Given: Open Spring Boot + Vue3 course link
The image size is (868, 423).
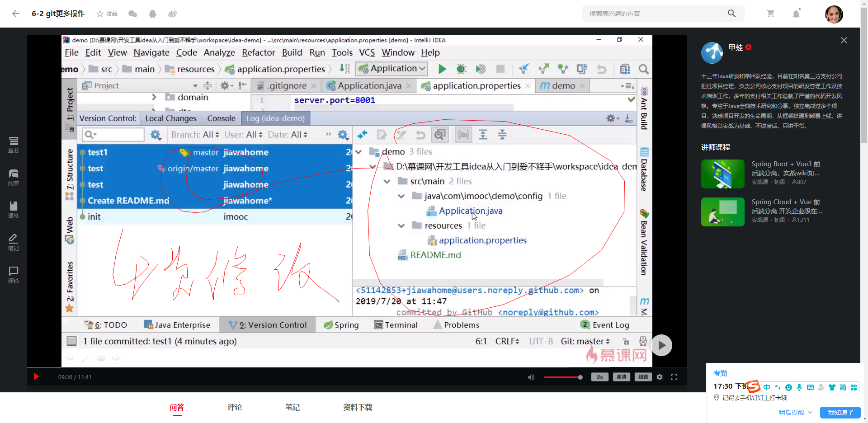Looking at the screenshot, I should 786,169.
